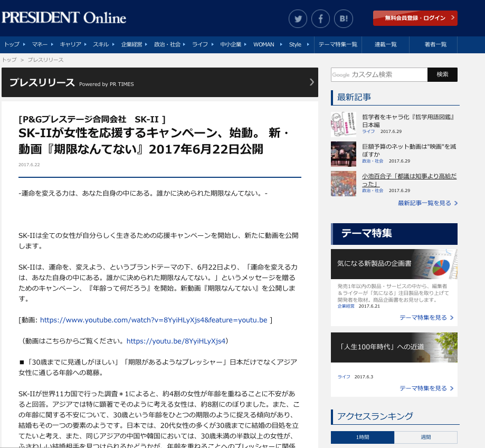This screenshot has height=448, width=485.
Task: Open the トップ nav menu item
Action: [14, 44]
